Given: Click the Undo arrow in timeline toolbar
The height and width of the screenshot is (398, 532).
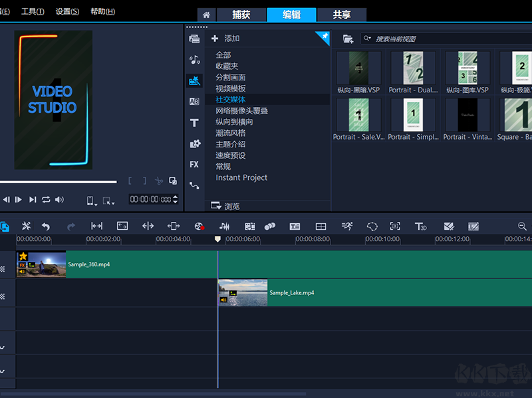Looking at the screenshot, I should coord(45,227).
